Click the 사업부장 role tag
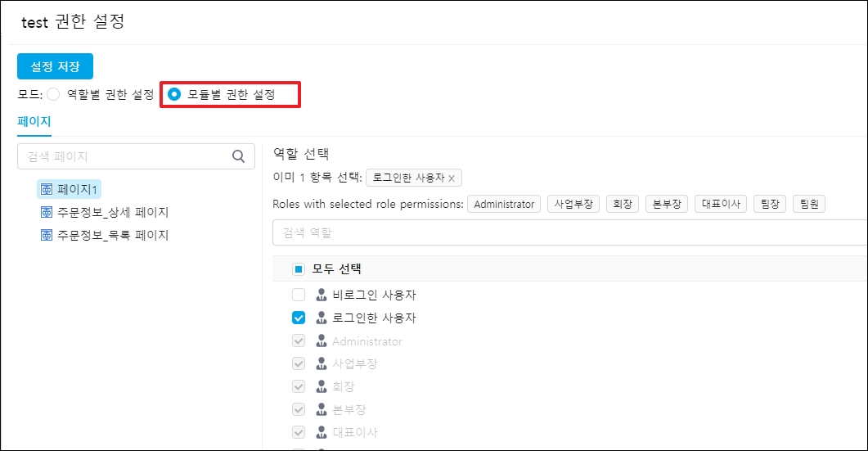The height and width of the screenshot is (451, 868). pos(573,204)
